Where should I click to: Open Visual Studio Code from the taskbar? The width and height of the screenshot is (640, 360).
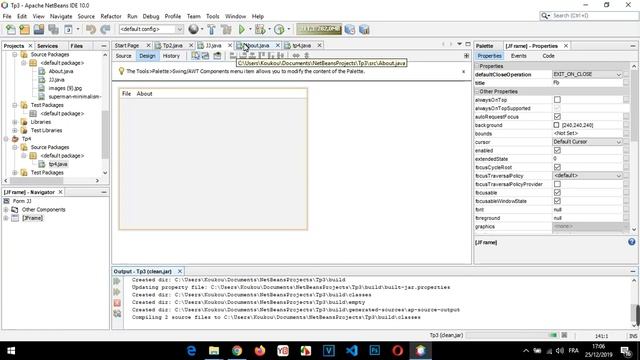351,351
